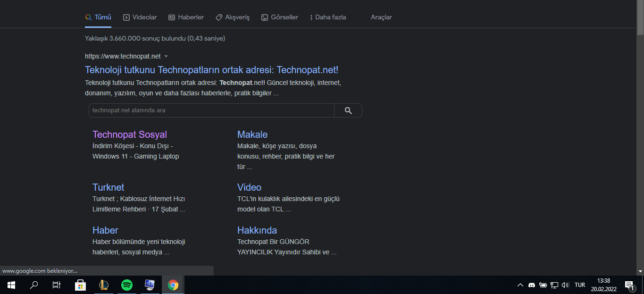The image size is (644, 294).
Task: Expand the dropdown arrow next to technopat.net URL
Action: click(166, 56)
